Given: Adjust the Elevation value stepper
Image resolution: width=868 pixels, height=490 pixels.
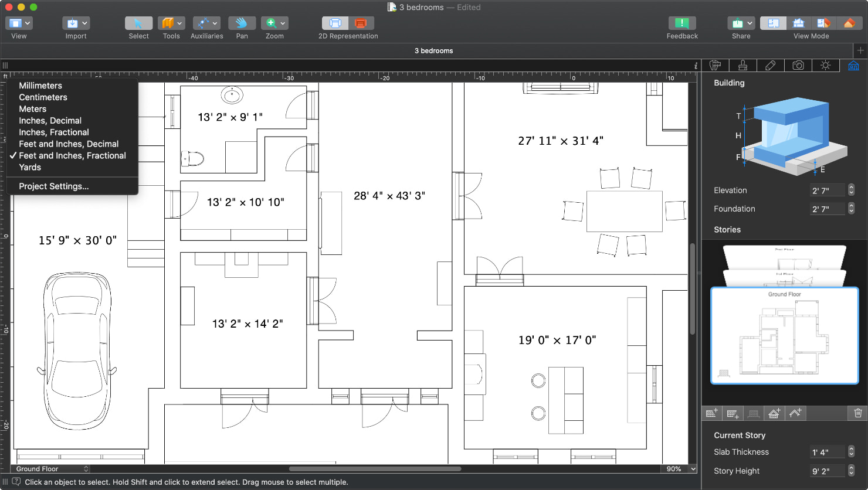Looking at the screenshot, I should tap(851, 190).
